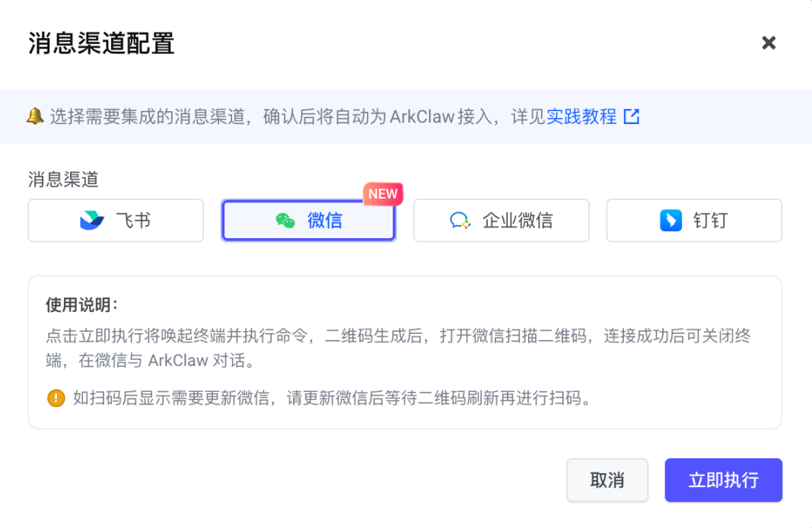Click the 立即执行 button
This screenshot has height=528, width=812.
pyautogui.click(x=723, y=480)
